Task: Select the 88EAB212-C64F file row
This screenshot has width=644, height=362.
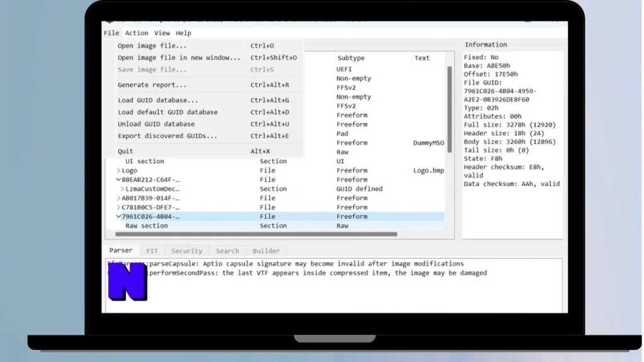Action: [x=275, y=180]
